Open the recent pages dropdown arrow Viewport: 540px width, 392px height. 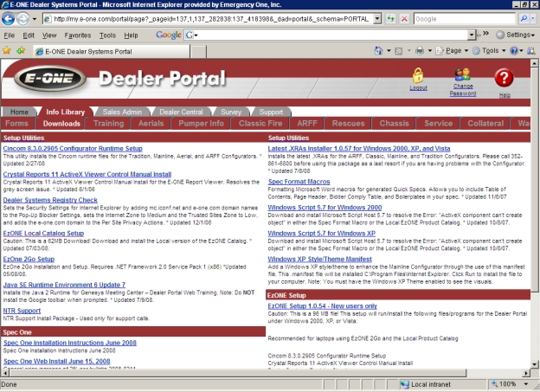(x=35, y=19)
